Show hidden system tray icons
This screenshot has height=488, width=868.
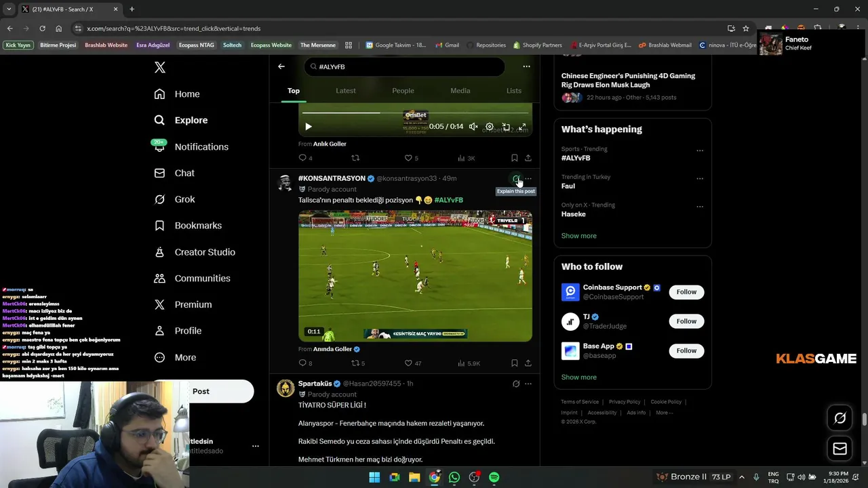pos(741,477)
